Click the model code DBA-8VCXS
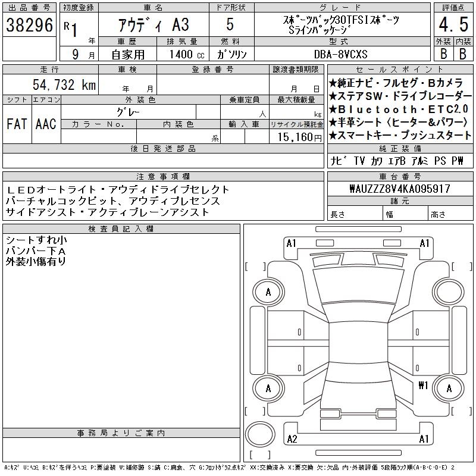Viewport: 476px width, 476px height. [x=340, y=55]
